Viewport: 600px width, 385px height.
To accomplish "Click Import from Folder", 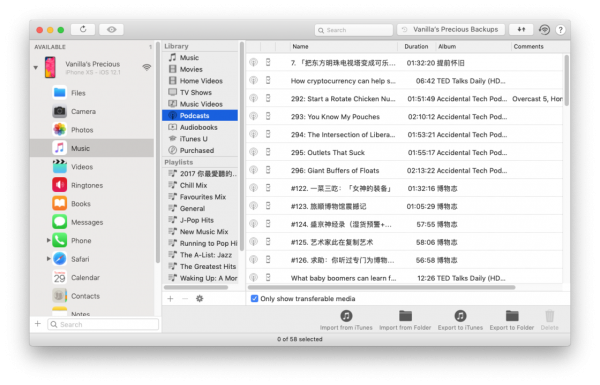I will pyautogui.click(x=405, y=320).
